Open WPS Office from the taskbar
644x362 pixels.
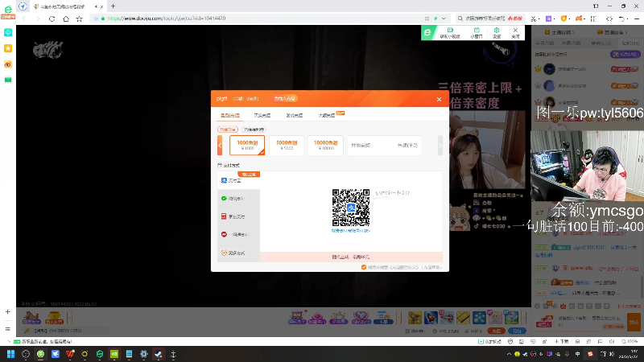click(70, 354)
